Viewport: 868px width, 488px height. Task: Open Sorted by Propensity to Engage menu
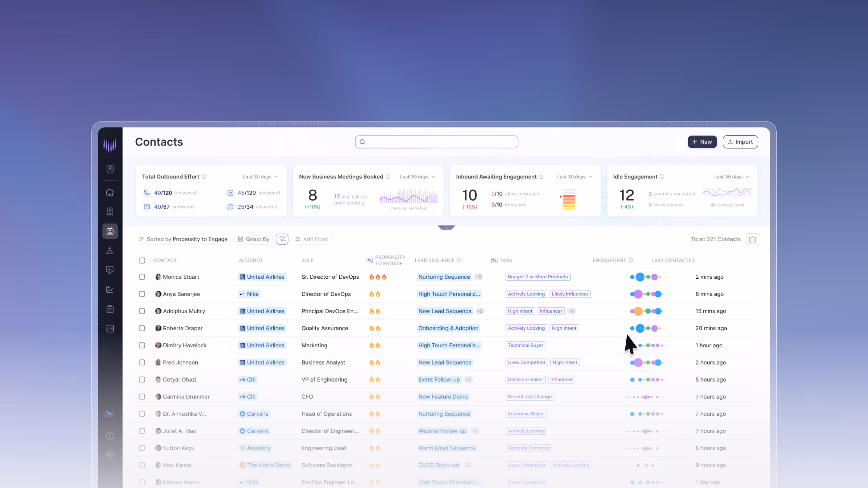click(183, 239)
